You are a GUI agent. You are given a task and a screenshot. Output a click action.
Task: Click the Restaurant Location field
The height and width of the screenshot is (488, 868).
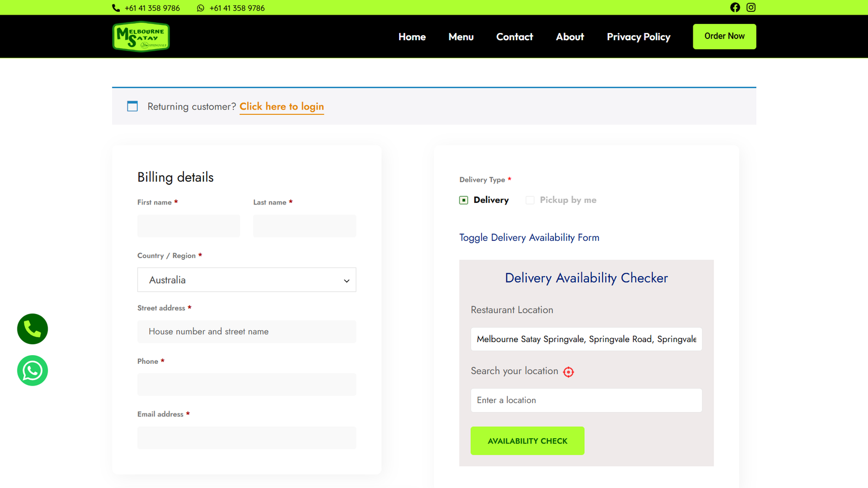586,339
